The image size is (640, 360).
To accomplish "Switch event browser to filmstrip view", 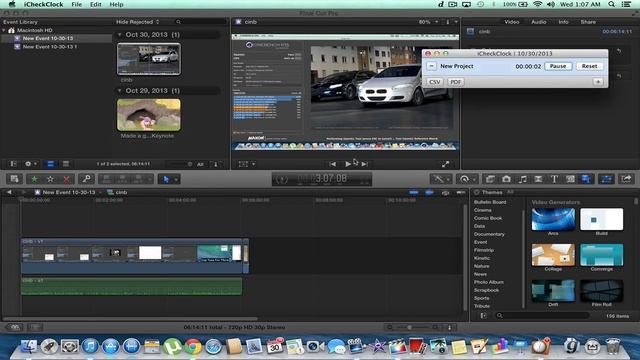I will 50,164.
